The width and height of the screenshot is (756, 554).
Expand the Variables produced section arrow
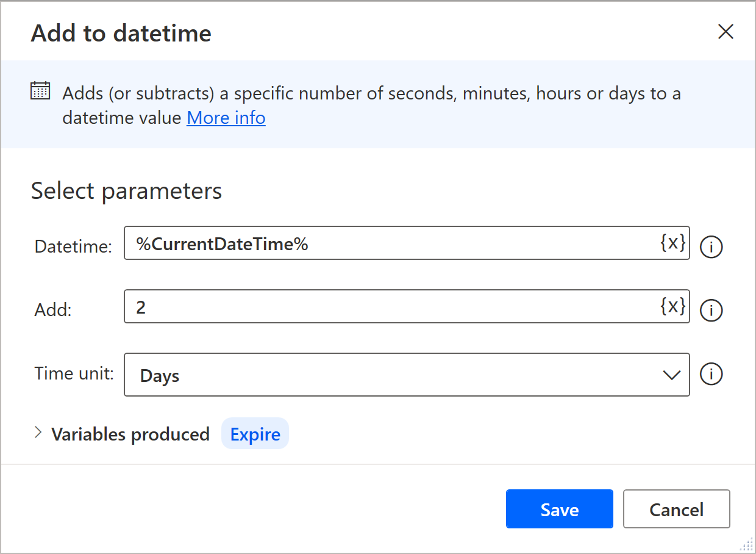(38, 433)
